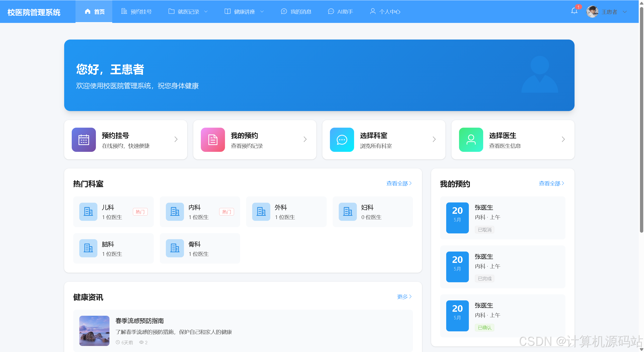Click the 外科 department building icon
Image resolution: width=644 pixels, height=352 pixels.
[x=261, y=212]
